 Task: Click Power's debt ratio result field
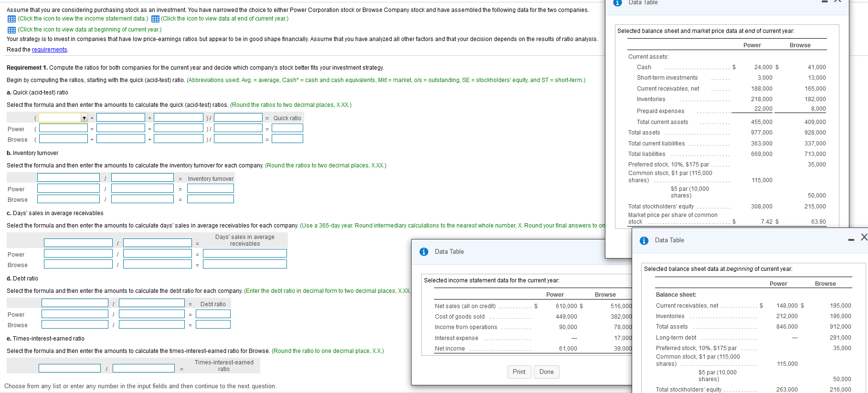pyautogui.click(x=213, y=314)
